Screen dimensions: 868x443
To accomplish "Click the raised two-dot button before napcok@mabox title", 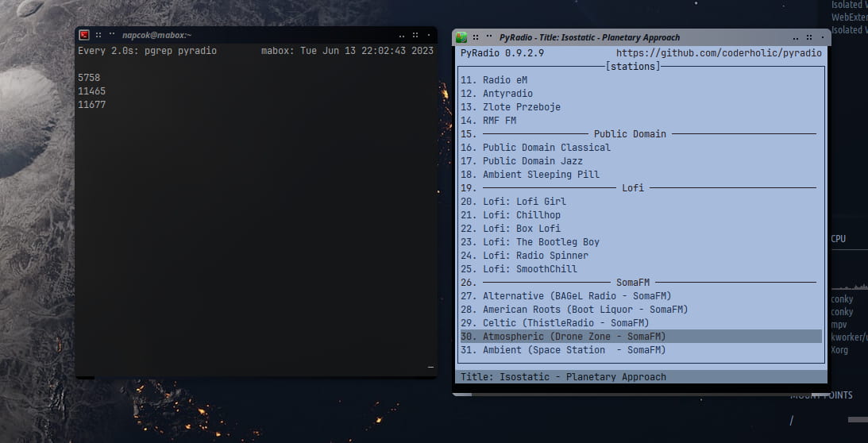I will click(112, 33).
